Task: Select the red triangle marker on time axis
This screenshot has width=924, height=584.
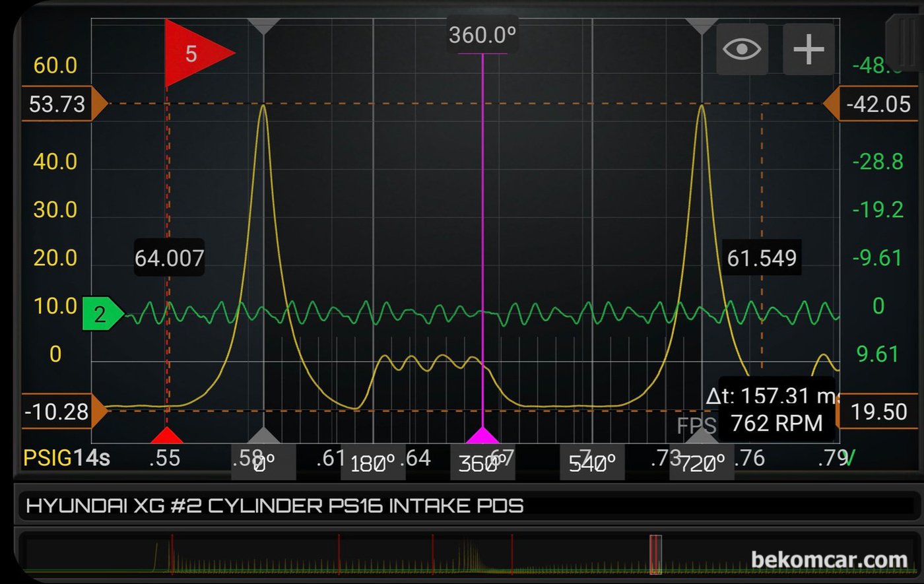Action: tap(167, 435)
